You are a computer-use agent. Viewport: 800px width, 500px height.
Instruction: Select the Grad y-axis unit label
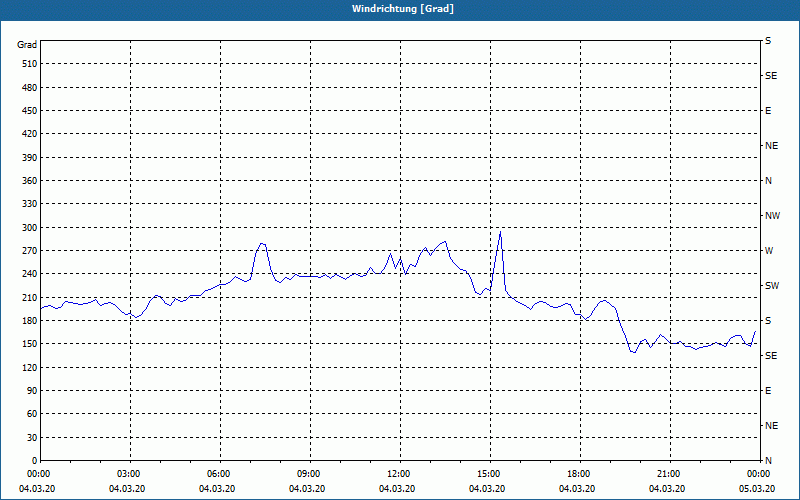click(27, 45)
